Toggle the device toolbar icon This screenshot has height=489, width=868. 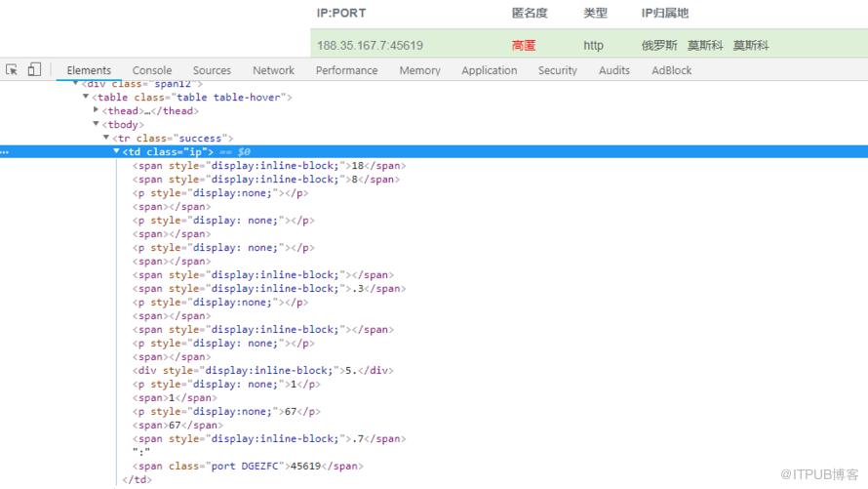(34, 69)
